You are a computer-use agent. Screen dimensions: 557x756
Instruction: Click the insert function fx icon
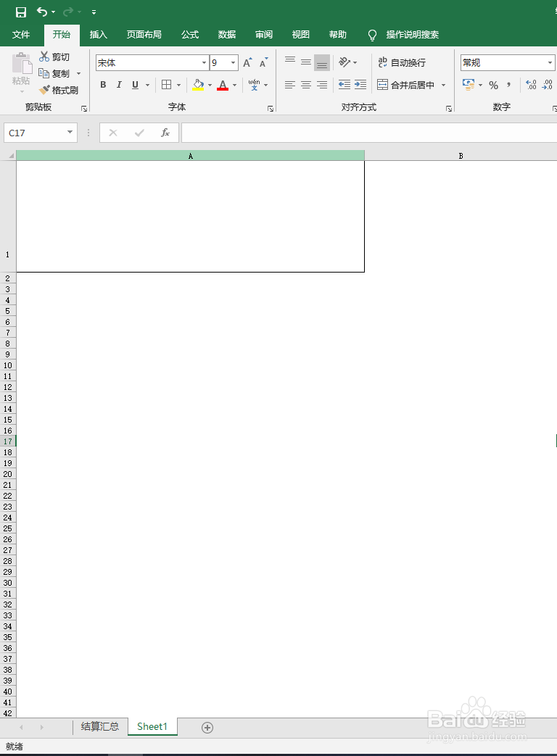[165, 133]
